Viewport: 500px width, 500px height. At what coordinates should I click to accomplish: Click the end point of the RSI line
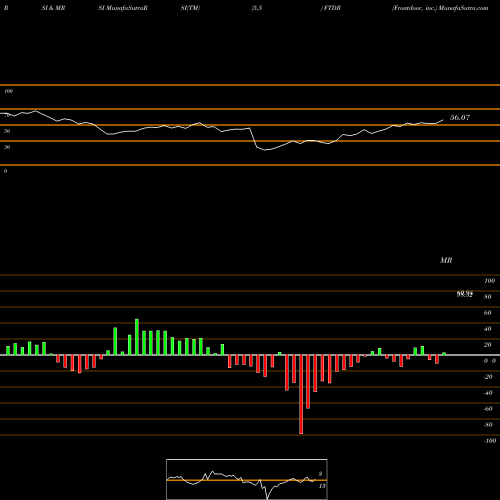click(x=443, y=120)
